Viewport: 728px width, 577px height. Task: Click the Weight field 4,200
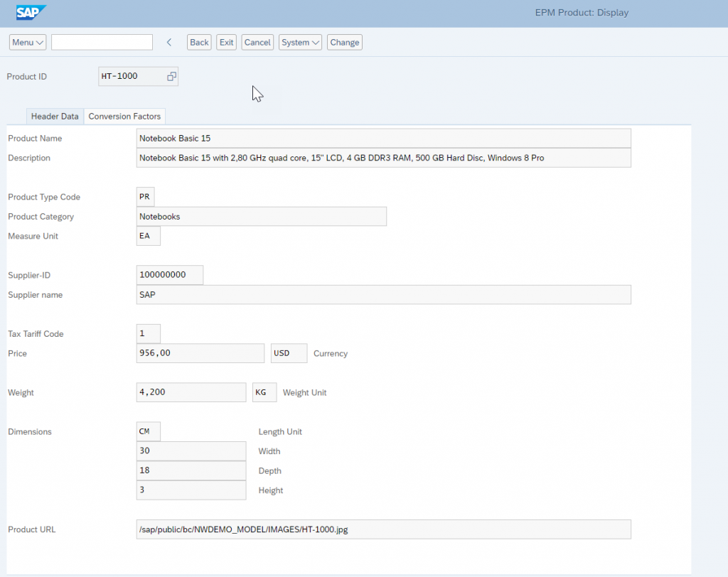(191, 392)
